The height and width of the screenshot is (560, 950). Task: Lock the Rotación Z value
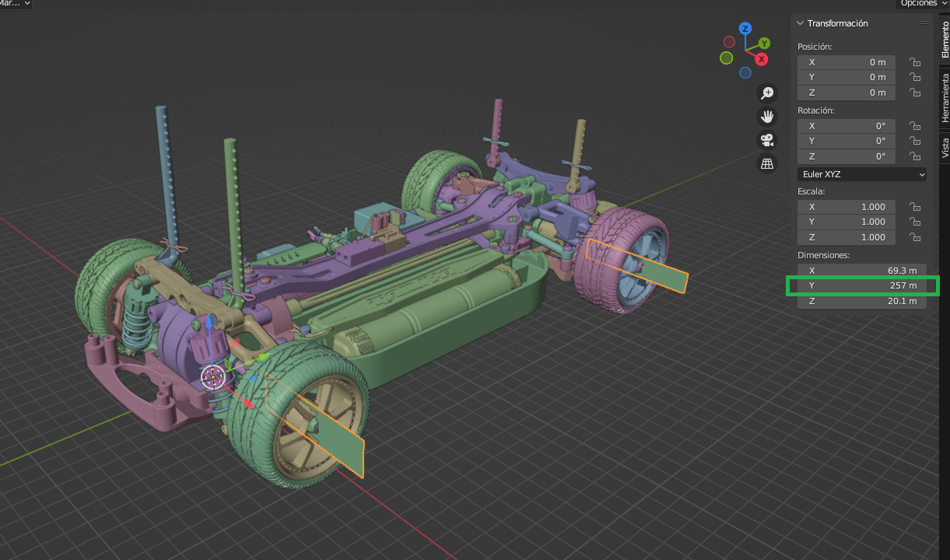[x=916, y=156]
